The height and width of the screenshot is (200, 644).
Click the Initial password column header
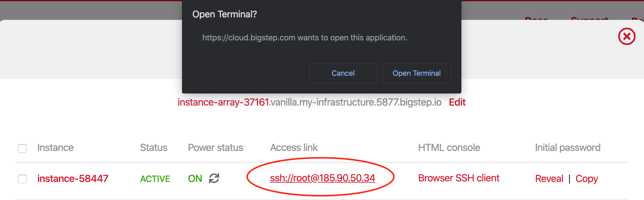567,148
